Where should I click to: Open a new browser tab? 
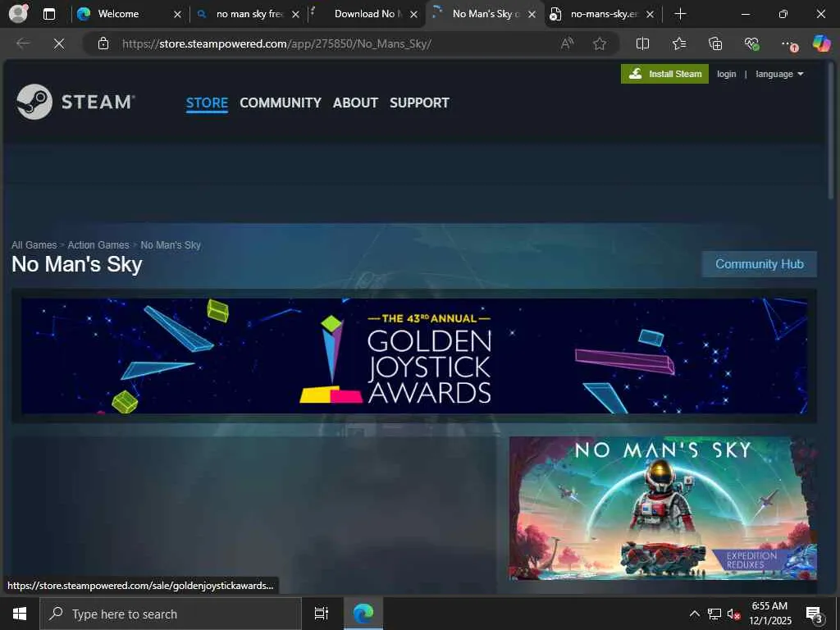pyautogui.click(x=680, y=14)
